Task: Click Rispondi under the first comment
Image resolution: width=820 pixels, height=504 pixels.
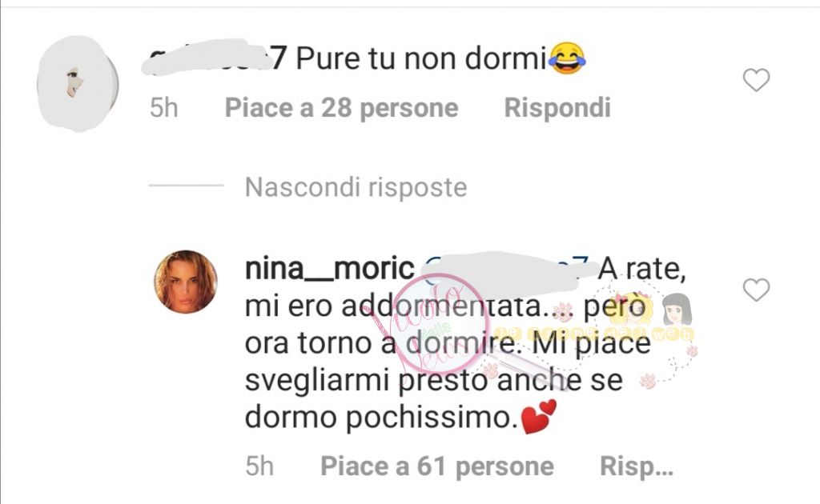Action: pyautogui.click(x=557, y=108)
